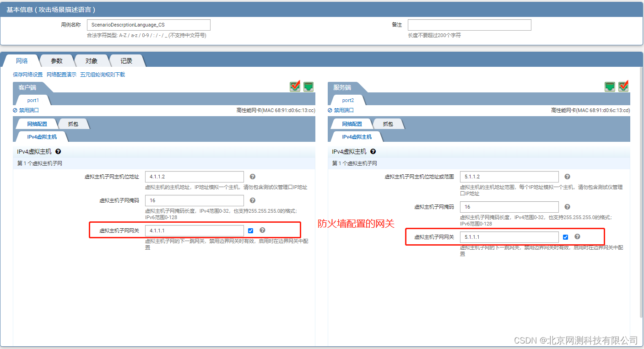Click the 备注 input field
Screen dimensions: 644x349
pos(470,25)
